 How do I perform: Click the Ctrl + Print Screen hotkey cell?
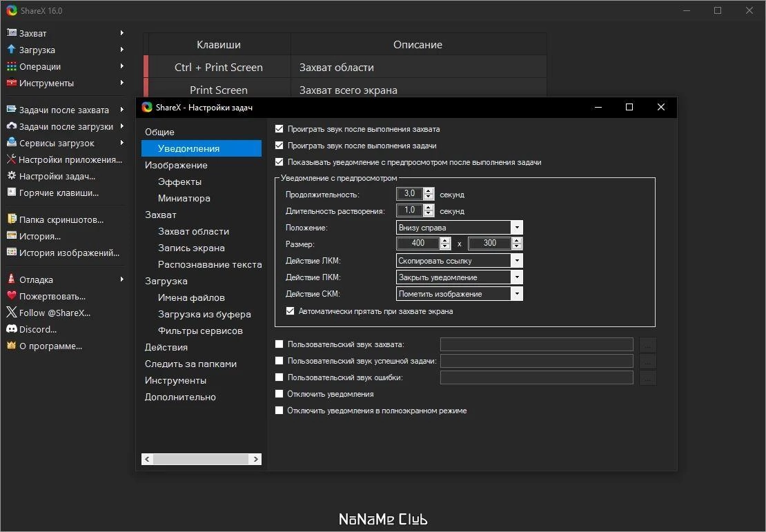click(x=218, y=68)
